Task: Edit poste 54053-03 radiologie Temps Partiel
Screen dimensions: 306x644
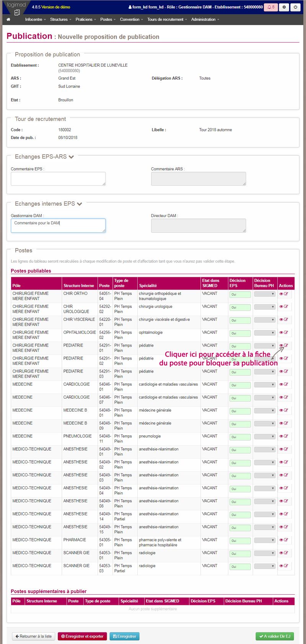Action: (286, 566)
